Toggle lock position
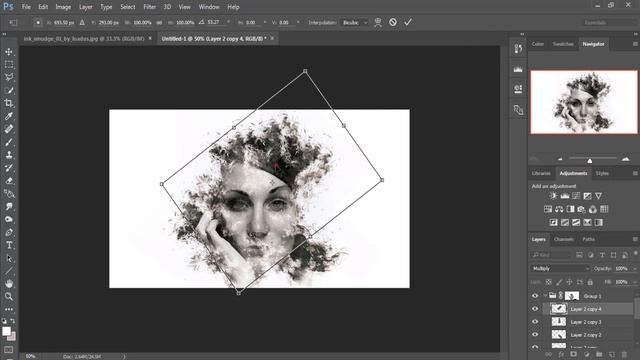The image size is (640, 360). click(569, 282)
